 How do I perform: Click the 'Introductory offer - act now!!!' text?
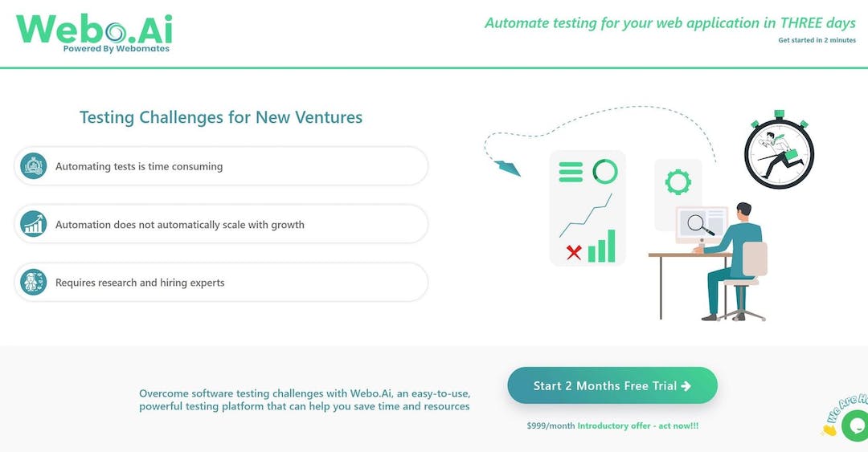click(637, 426)
